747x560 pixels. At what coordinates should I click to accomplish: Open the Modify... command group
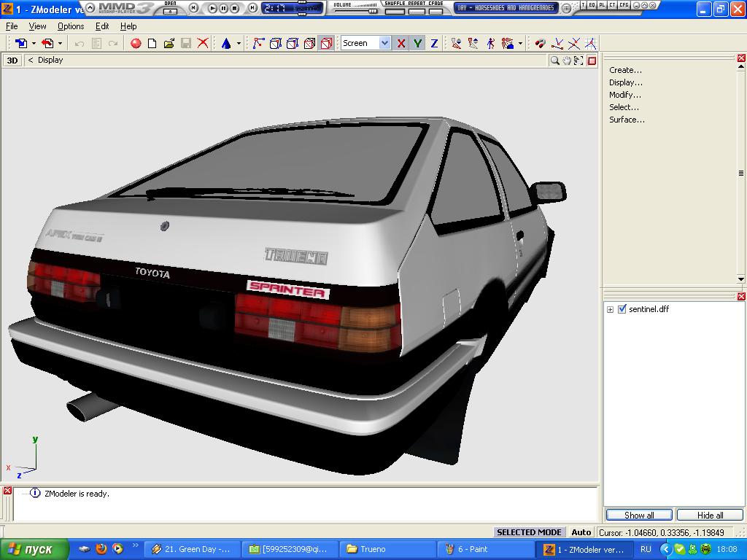coord(624,95)
